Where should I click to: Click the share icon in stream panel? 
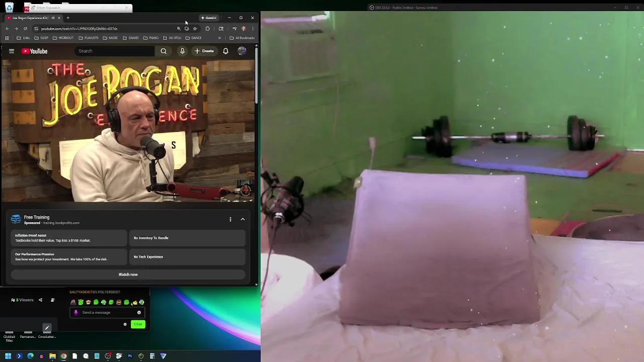tap(40, 300)
